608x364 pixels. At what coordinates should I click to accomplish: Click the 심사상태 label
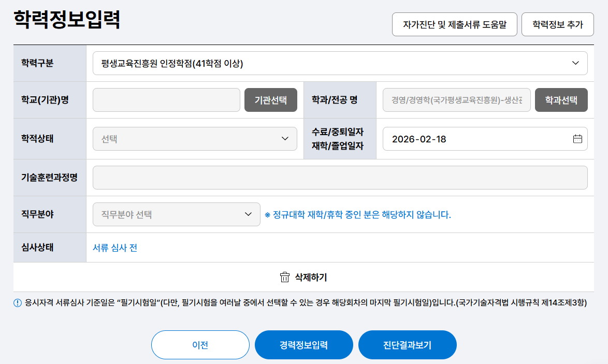point(37,247)
